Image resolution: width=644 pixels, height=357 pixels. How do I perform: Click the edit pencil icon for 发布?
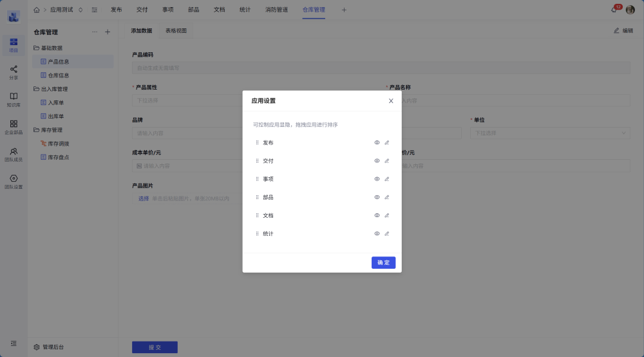coord(387,142)
